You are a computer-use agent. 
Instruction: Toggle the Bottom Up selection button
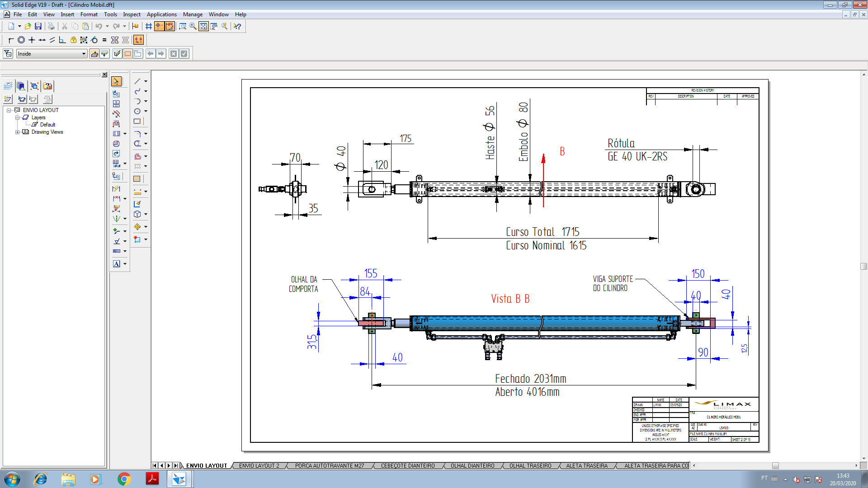[x=104, y=53]
